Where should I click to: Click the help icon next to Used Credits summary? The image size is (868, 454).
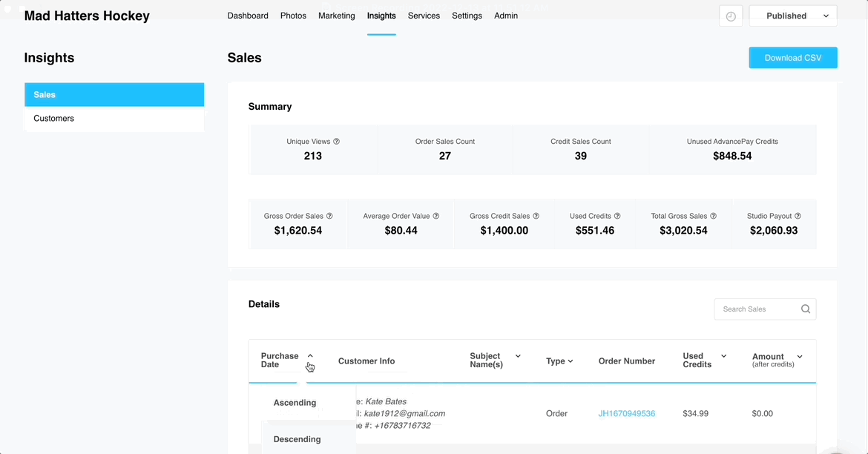point(617,217)
